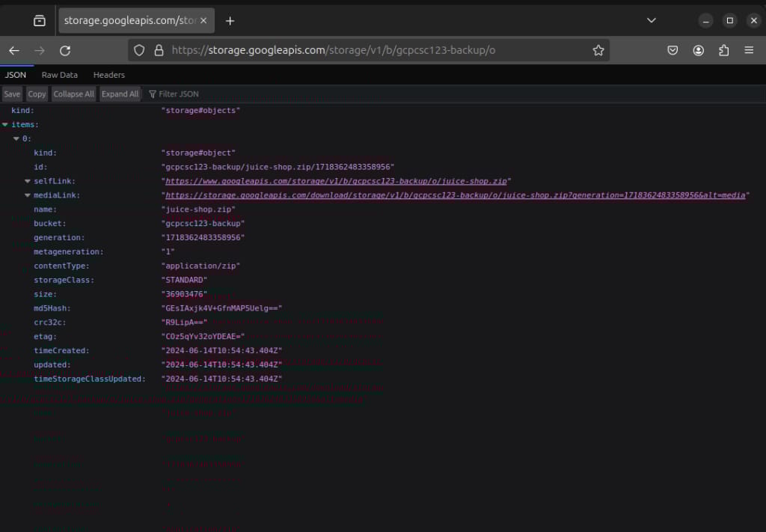Screen dimensions: 766x532
Task: Reload the page with refresh icon
Action: (65, 50)
